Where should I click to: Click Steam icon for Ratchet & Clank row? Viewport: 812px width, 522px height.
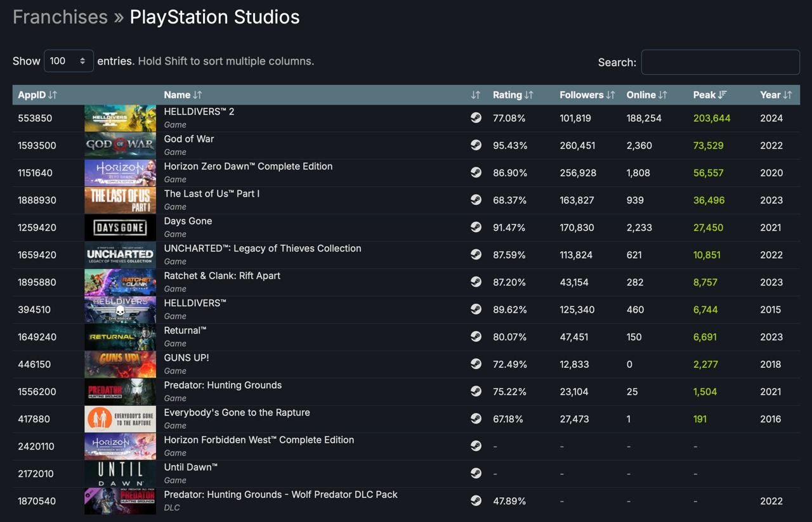(x=476, y=282)
